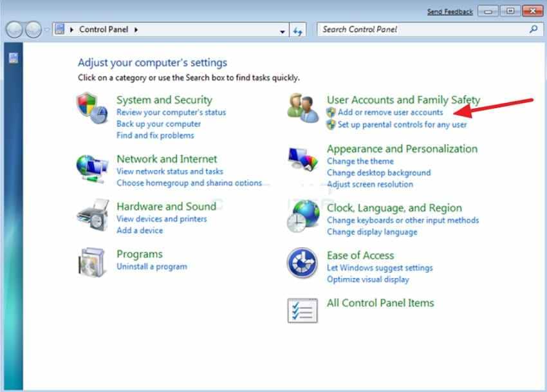Click the Forward navigation button
This screenshot has height=392, width=547.
pos(33,30)
